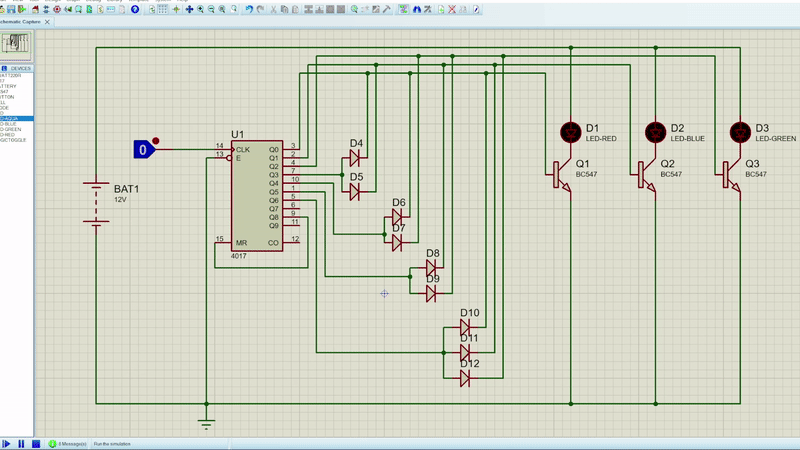Image resolution: width=800 pixels, height=450 pixels.
Task: Click the schematic overview thumbnail
Action: pos(17,45)
